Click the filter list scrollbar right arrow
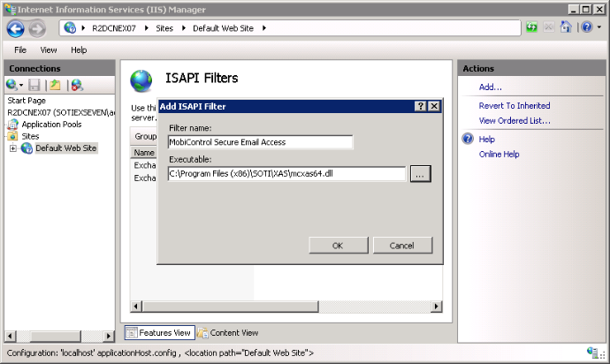The width and height of the screenshot is (610, 364). click(437, 307)
